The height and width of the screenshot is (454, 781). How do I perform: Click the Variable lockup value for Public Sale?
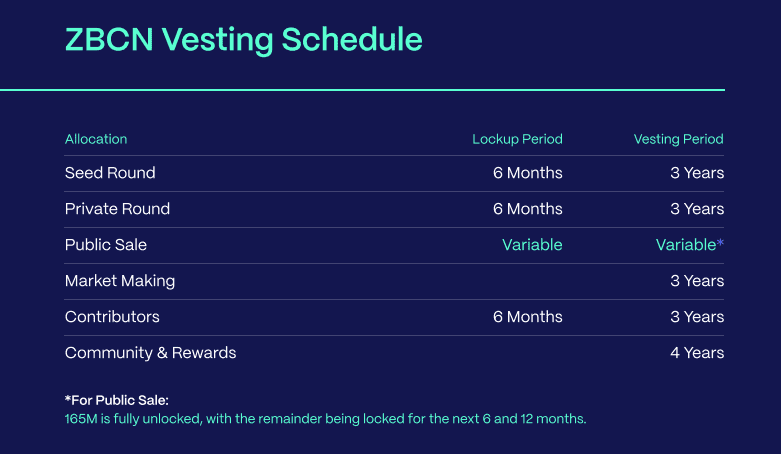[x=532, y=245]
